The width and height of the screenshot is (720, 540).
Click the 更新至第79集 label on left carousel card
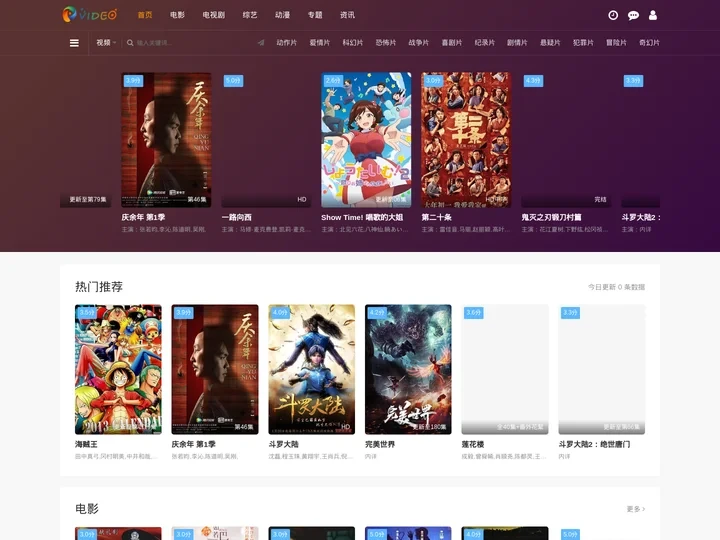[88, 199]
